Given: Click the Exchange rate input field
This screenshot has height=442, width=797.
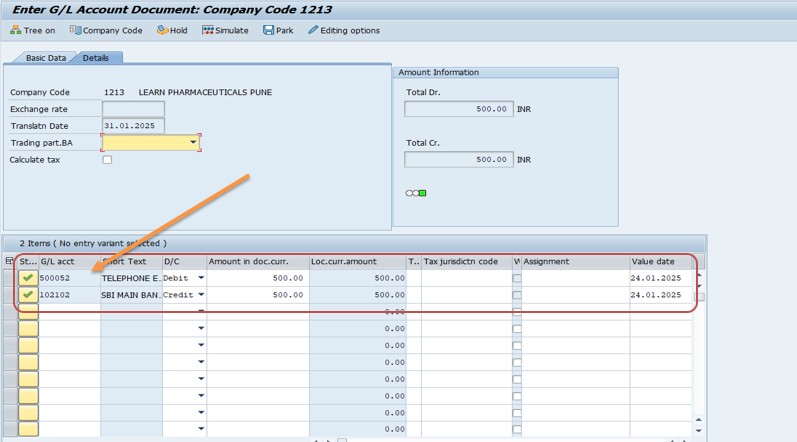Looking at the screenshot, I should pos(133,109).
